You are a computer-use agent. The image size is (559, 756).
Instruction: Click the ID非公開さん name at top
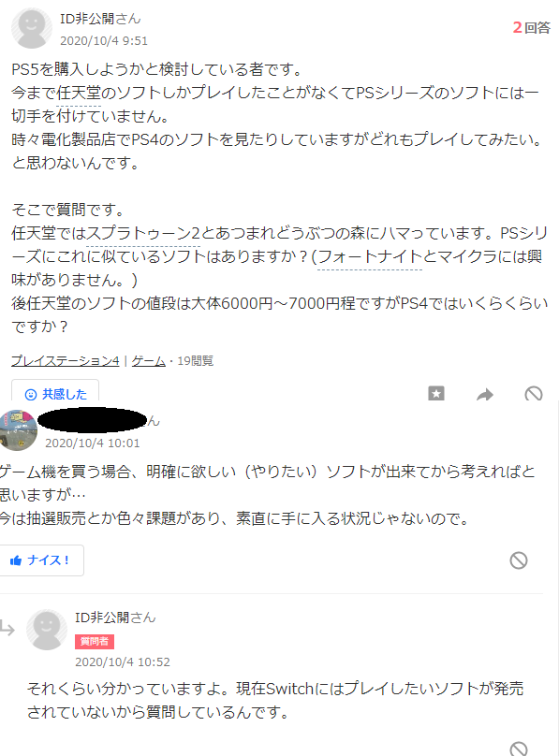click(x=100, y=19)
